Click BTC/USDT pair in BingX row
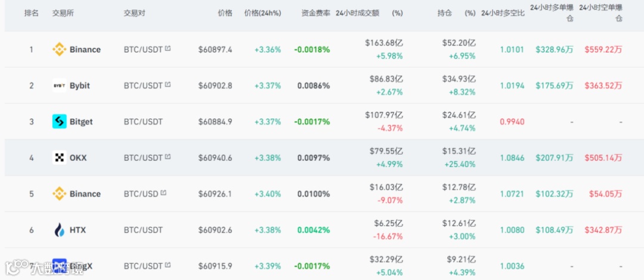644x280 pixels. pyautogui.click(x=143, y=266)
